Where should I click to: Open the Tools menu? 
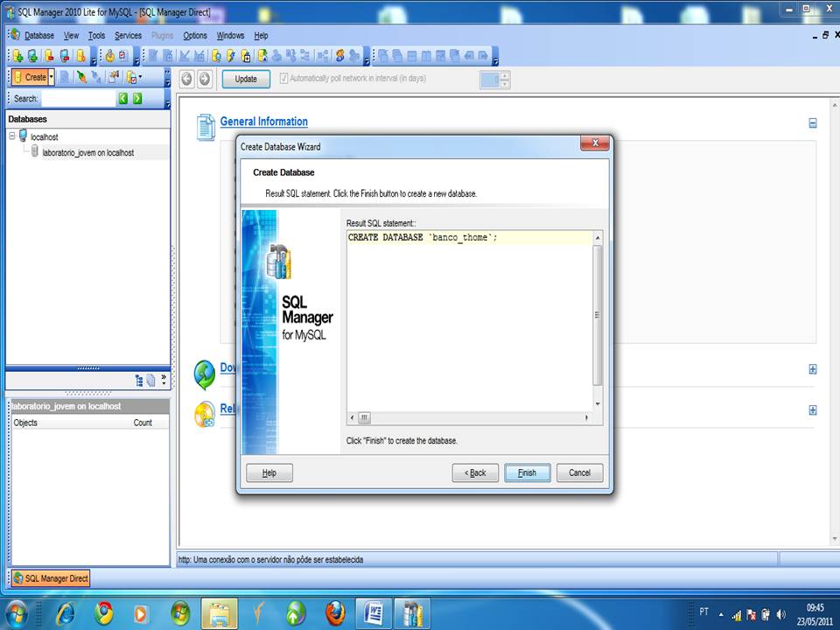[x=96, y=35]
